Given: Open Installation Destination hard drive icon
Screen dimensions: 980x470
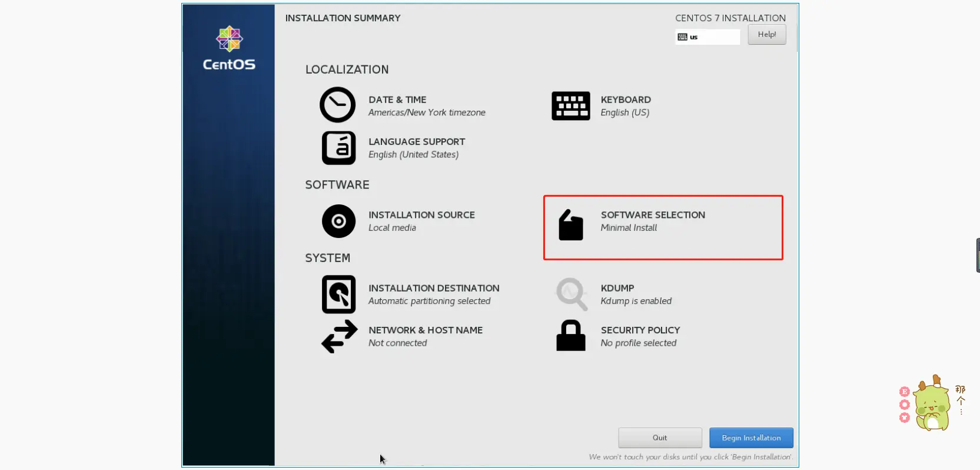Looking at the screenshot, I should (338, 294).
